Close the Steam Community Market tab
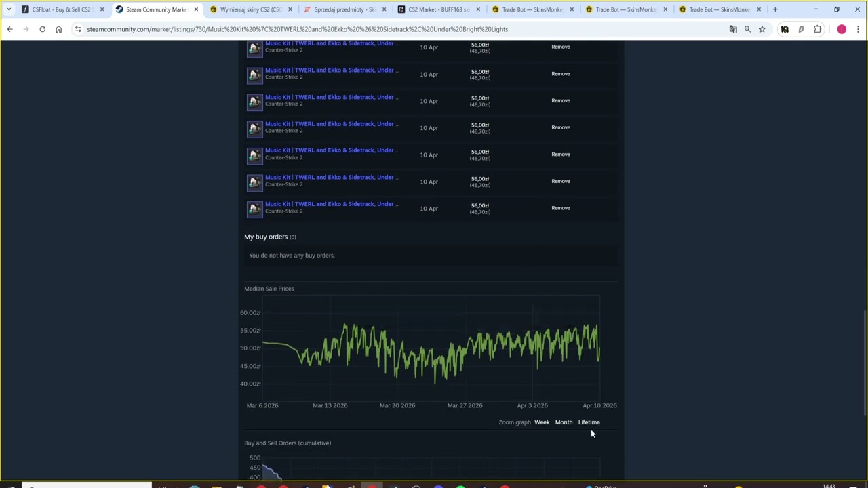The width and height of the screenshot is (868, 488). (196, 9)
